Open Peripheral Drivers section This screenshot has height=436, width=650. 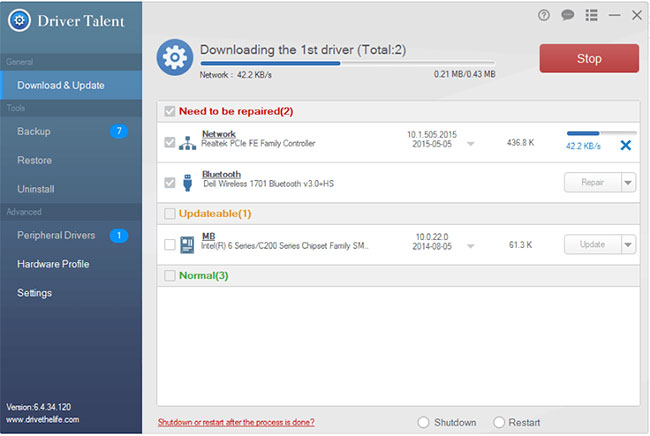click(x=56, y=235)
